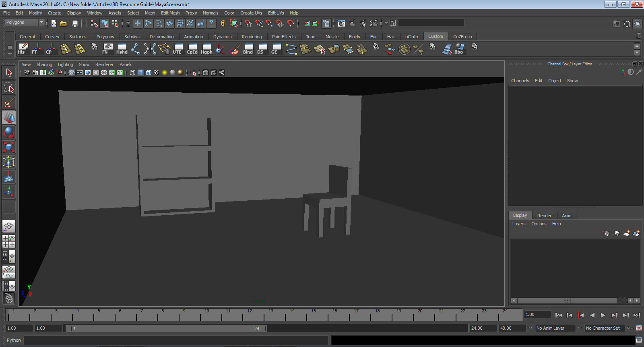Toggle wireframe on shaded display
This screenshot has width=644, height=347.
tap(149, 73)
